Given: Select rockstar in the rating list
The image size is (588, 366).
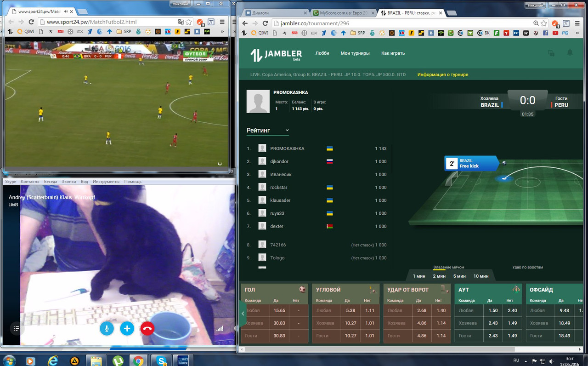Looking at the screenshot, I should coord(317,187).
